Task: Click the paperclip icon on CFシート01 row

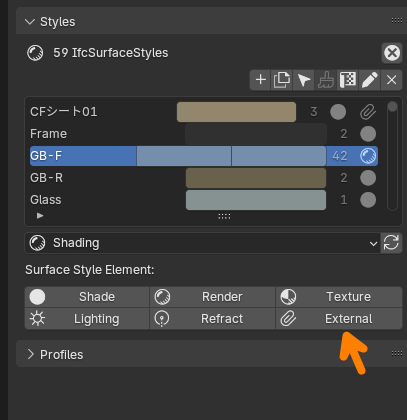Action: point(368,112)
